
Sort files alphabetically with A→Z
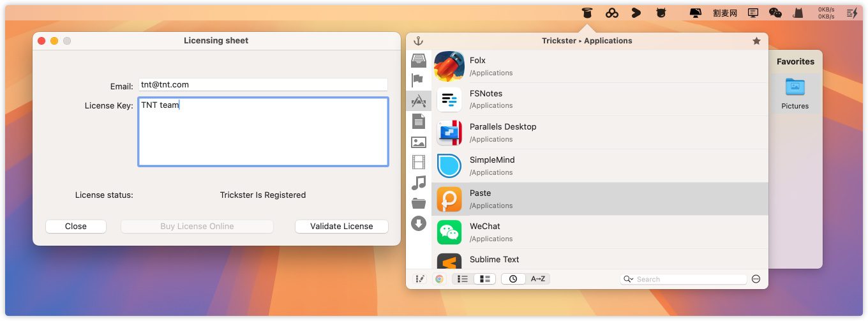tap(537, 279)
